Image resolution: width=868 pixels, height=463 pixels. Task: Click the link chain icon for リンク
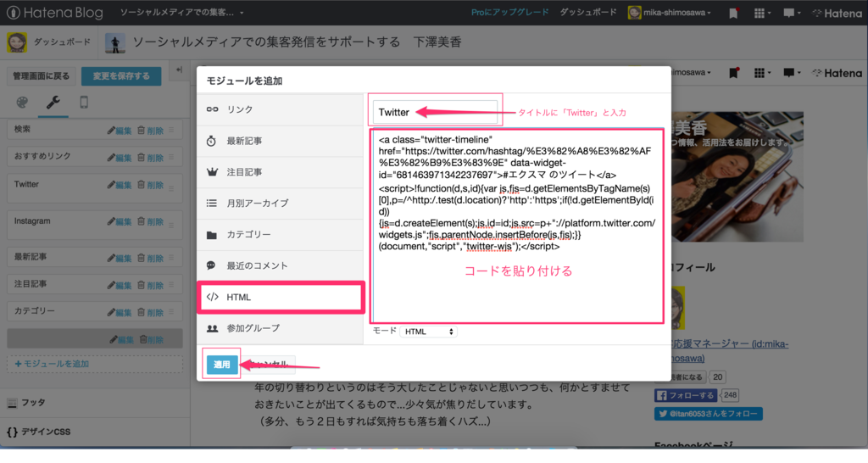pyautogui.click(x=212, y=109)
